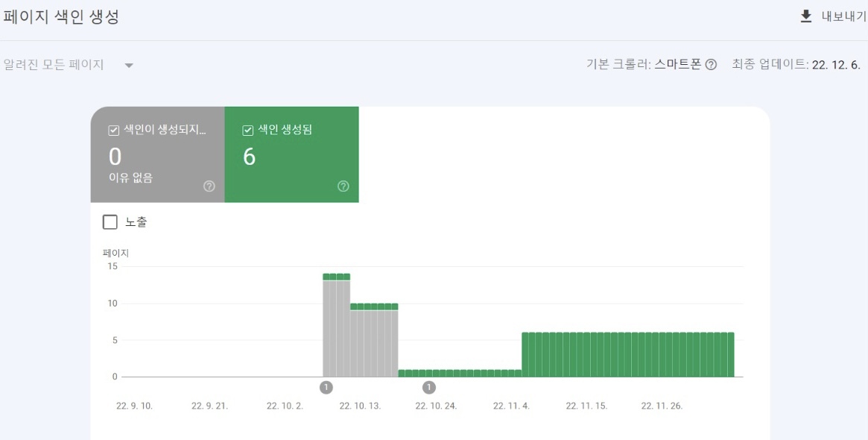This screenshot has height=440, width=868.
Task: Enable the 노출 checkbox
Action: tap(110, 222)
